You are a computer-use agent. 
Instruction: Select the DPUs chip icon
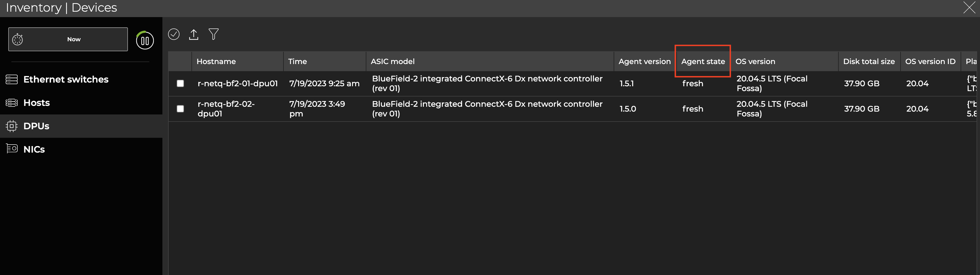coord(11,126)
